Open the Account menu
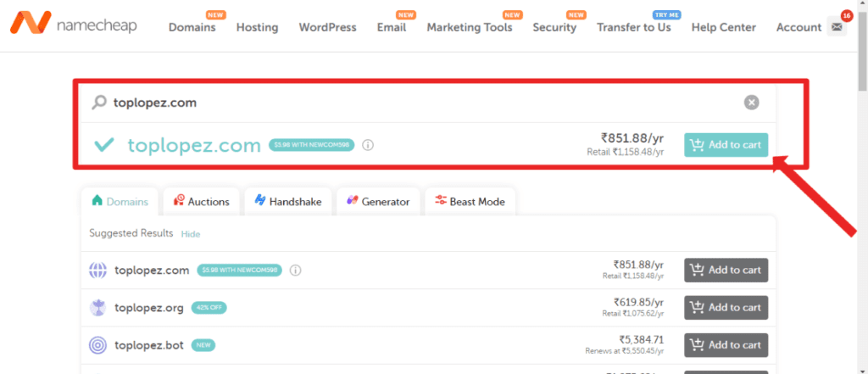The image size is (868, 374). pos(798,27)
